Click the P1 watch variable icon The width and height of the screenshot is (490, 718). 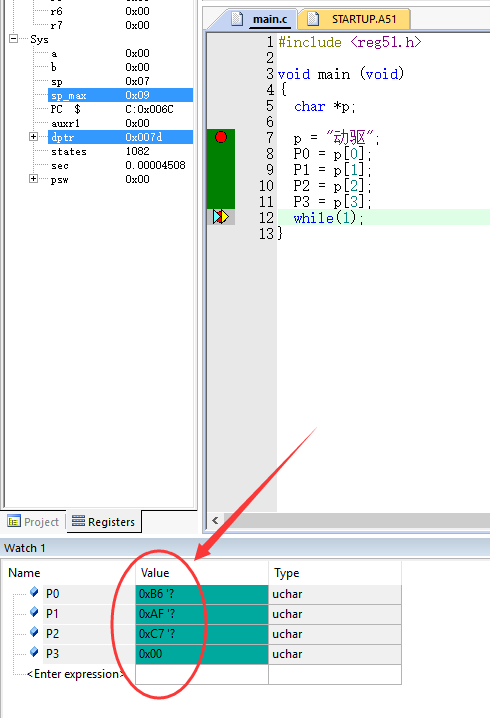[x=34, y=613]
